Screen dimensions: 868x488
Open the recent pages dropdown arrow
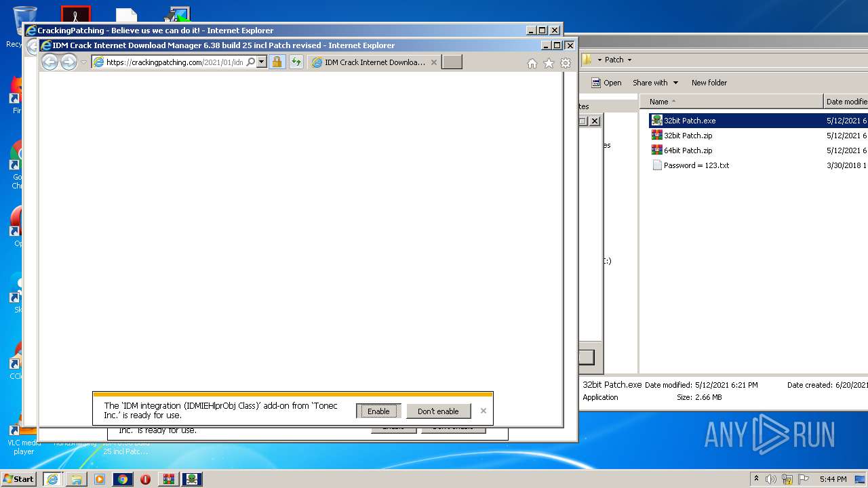point(84,62)
